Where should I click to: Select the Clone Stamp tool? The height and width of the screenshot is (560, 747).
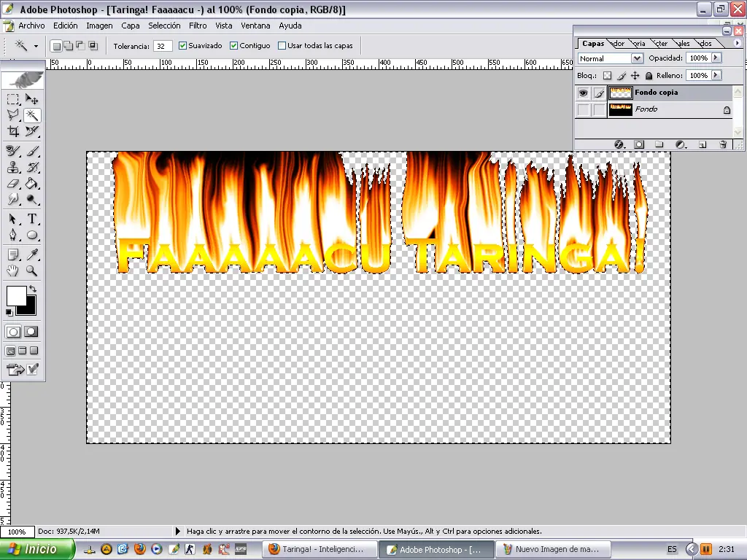coord(13,167)
